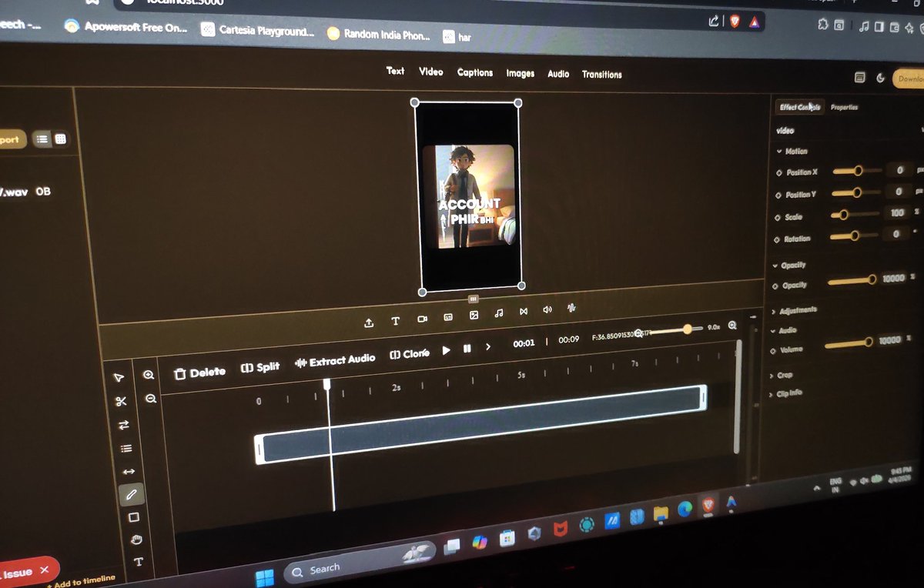Image resolution: width=924 pixels, height=588 pixels.
Task: Click the speaker volume icon below preview
Action: coord(547,310)
